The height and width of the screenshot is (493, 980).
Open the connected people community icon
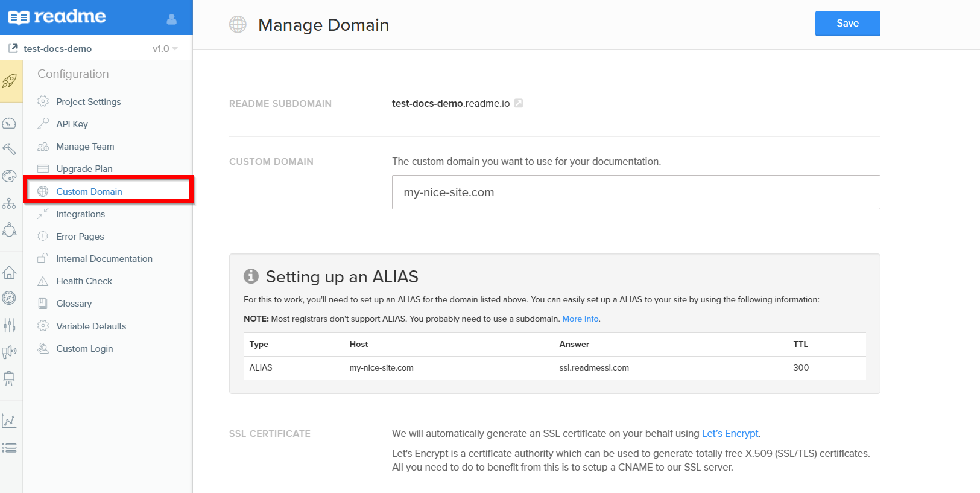9,230
